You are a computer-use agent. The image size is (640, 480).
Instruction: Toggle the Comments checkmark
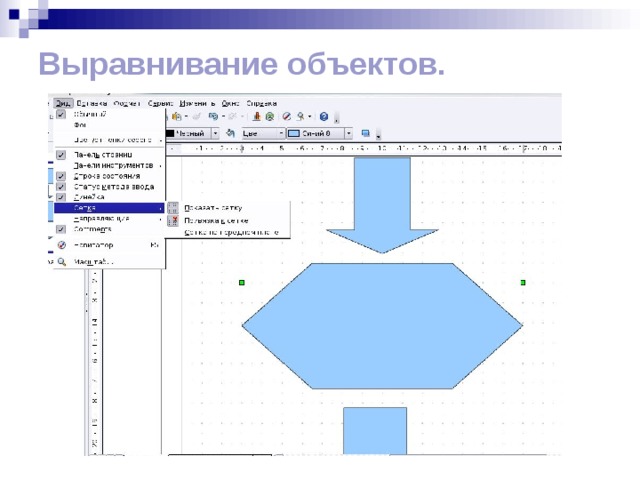pos(61,229)
